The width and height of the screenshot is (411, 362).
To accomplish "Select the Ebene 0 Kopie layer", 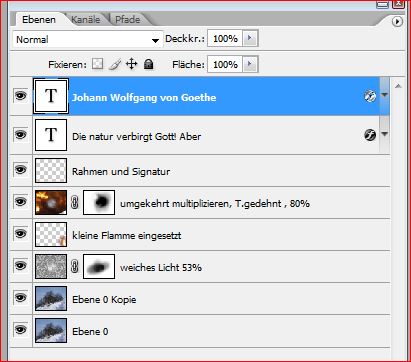I will (211, 299).
